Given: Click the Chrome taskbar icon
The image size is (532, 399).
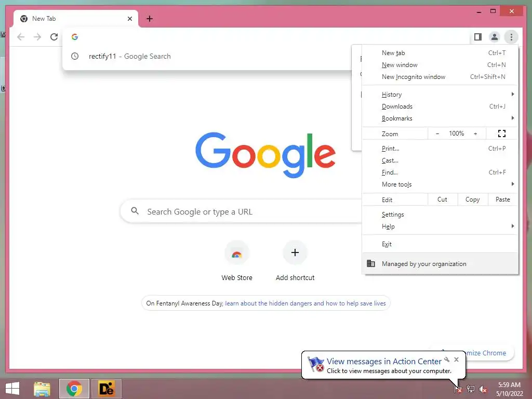Looking at the screenshot, I should [74, 389].
